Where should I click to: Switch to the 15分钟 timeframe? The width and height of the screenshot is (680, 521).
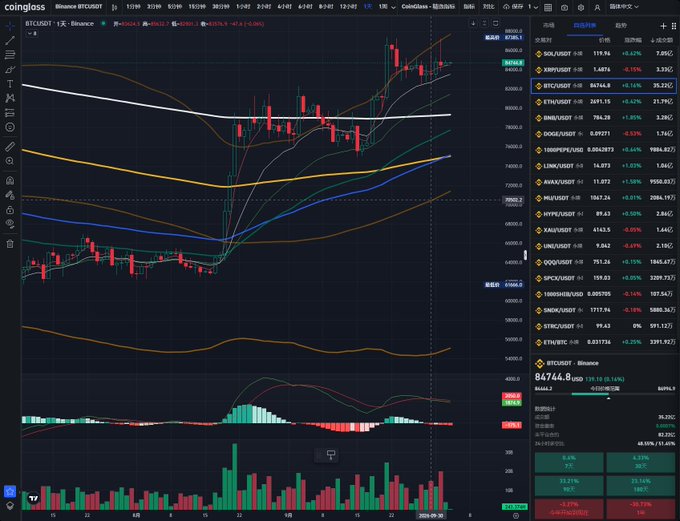click(x=197, y=7)
